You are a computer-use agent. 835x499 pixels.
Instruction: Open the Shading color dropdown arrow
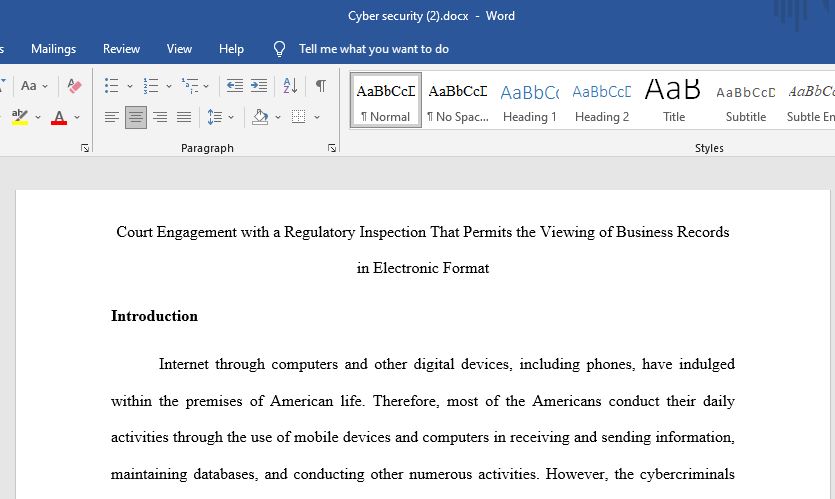point(278,117)
